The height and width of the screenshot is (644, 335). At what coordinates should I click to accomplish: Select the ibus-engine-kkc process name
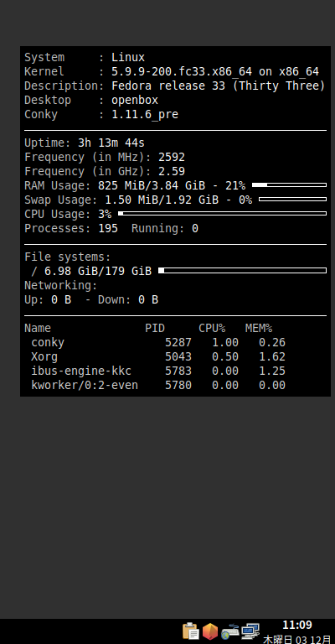coord(81,371)
